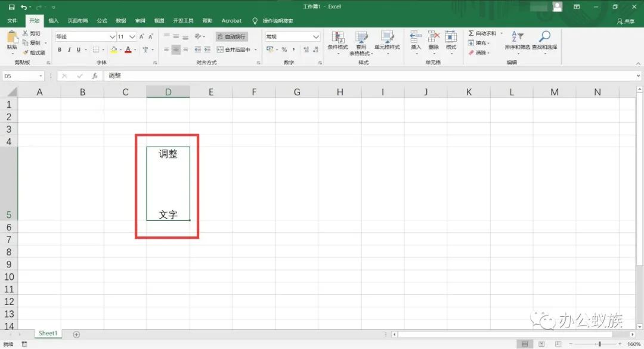The height and width of the screenshot is (349, 644).
Task: Click the accounting number format icon
Action: pos(270,49)
